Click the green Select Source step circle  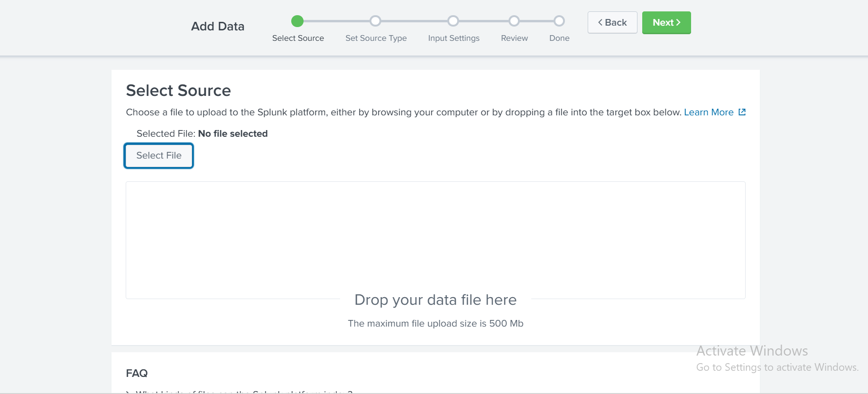click(x=297, y=21)
